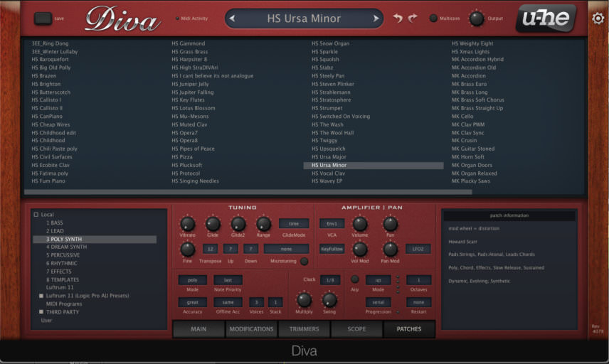The width and height of the screenshot is (609, 364).
Task: Toggle the Arp on/off button
Action: point(354,279)
